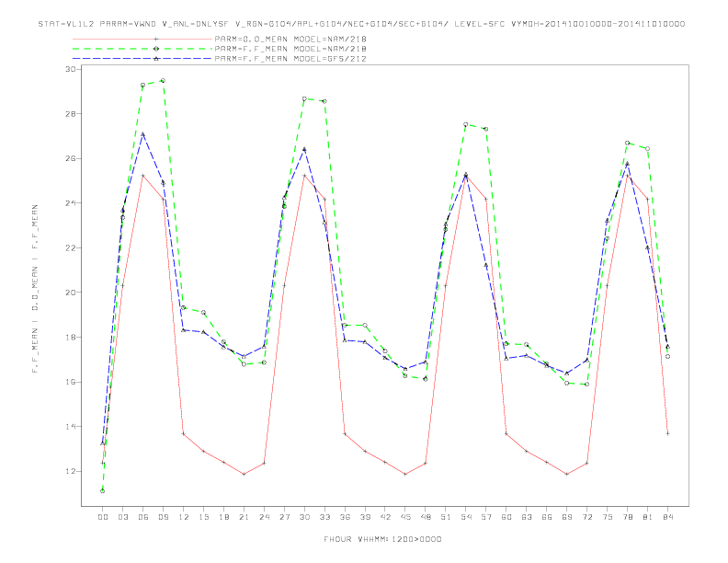Click green NAM circle marker at hour 00
The height and width of the screenshot is (563, 728).
click(103, 491)
